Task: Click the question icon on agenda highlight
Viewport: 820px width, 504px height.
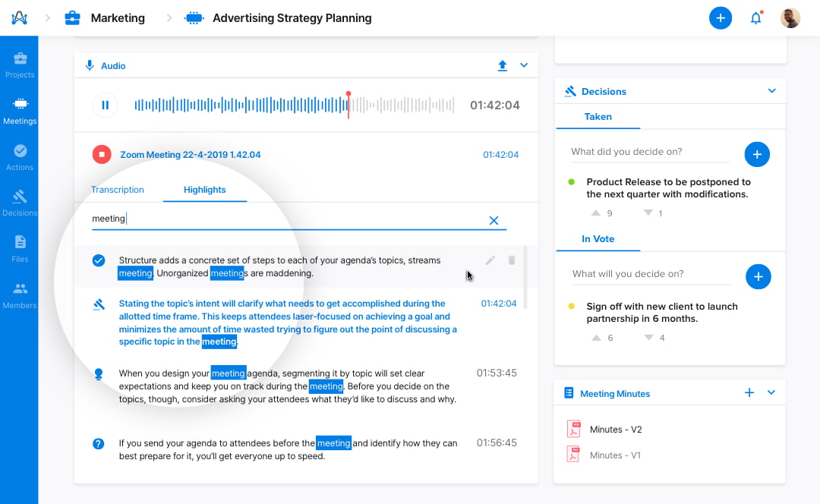Action: pyautogui.click(x=98, y=444)
